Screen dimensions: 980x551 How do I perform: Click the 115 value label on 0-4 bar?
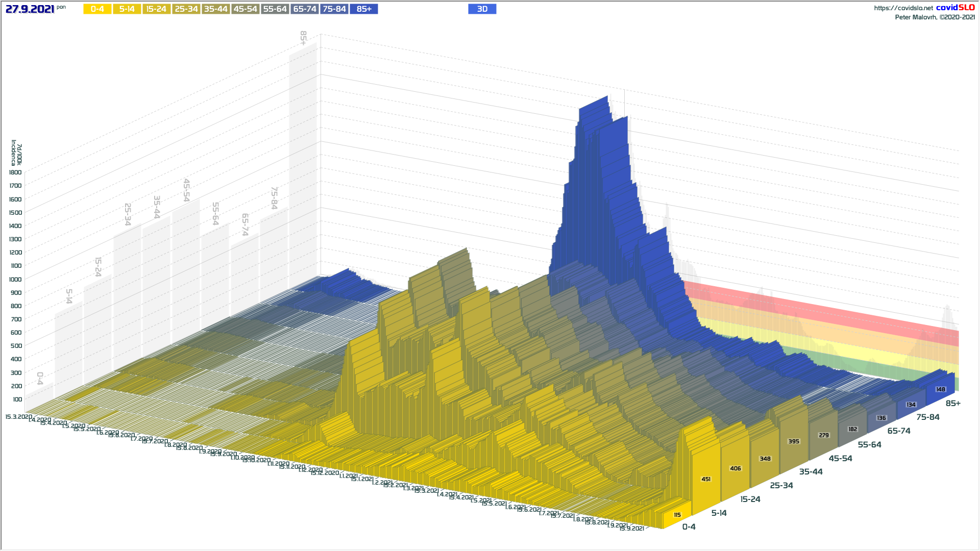[677, 515]
